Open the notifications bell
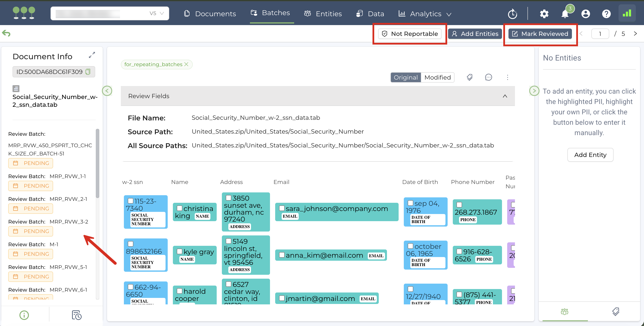 point(565,14)
